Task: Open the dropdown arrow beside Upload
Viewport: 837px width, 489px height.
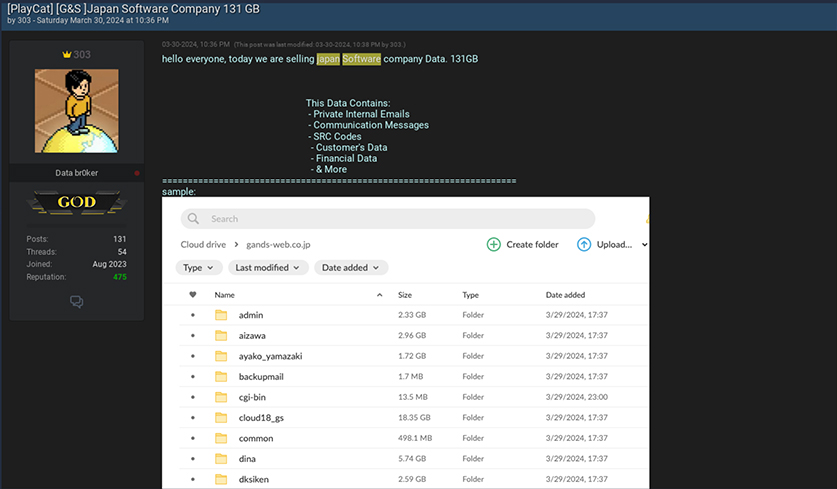Action: coord(644,245)
